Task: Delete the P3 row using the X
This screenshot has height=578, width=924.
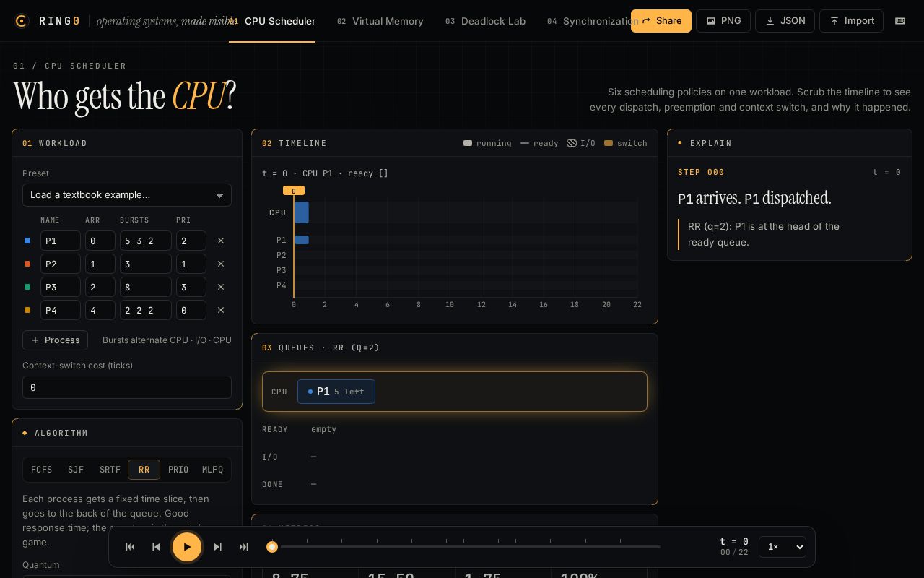Action: [221, 287]
